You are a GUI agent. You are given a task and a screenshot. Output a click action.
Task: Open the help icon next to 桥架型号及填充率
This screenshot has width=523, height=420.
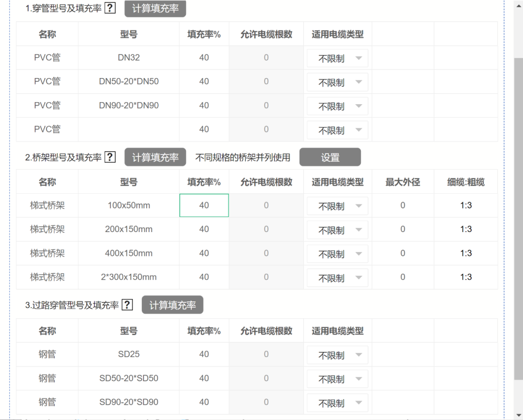pos(110,156)
